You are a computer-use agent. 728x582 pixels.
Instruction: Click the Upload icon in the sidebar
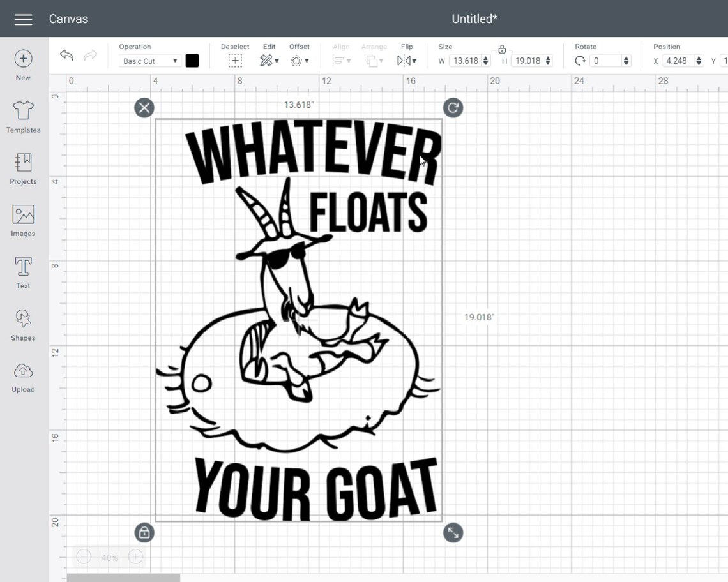(x=23, y=377)
